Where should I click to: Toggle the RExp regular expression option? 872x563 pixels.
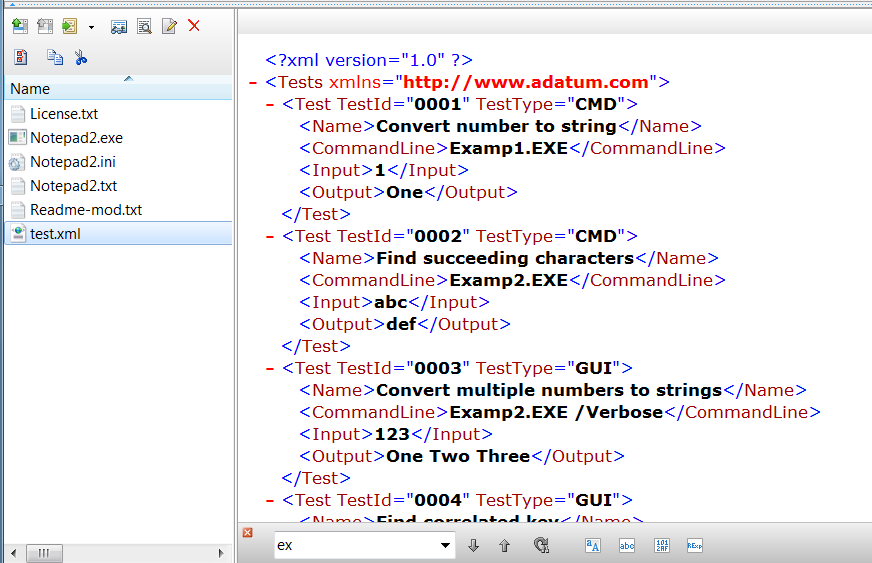tap(695, 545)
